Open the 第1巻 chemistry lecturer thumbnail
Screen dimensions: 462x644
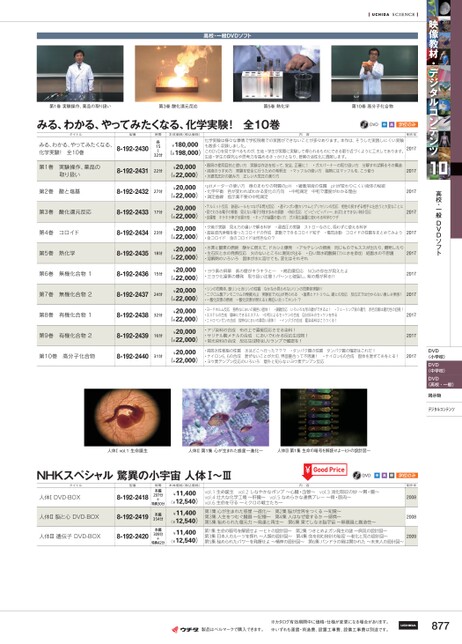tap(80, 74)
